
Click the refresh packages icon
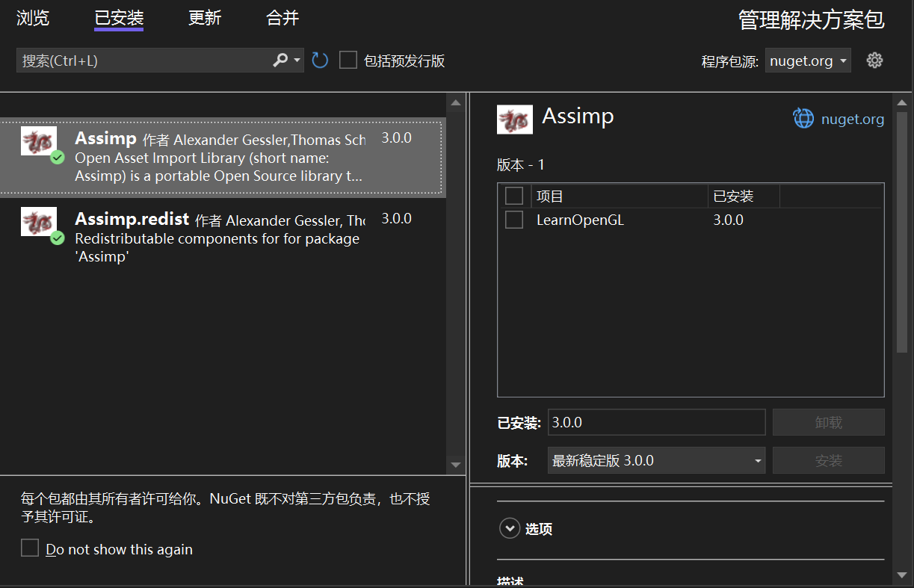pyautogui.click(x=320, y=60)
